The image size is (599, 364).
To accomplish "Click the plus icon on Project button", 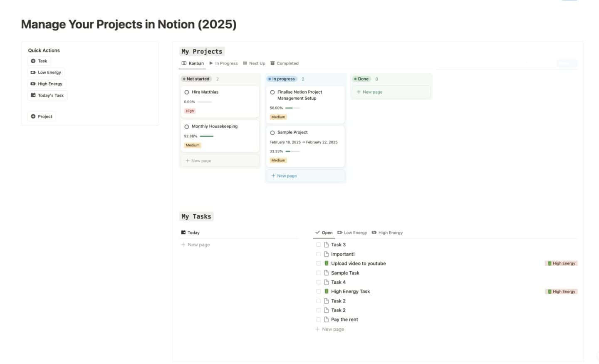I will point(33,116).
